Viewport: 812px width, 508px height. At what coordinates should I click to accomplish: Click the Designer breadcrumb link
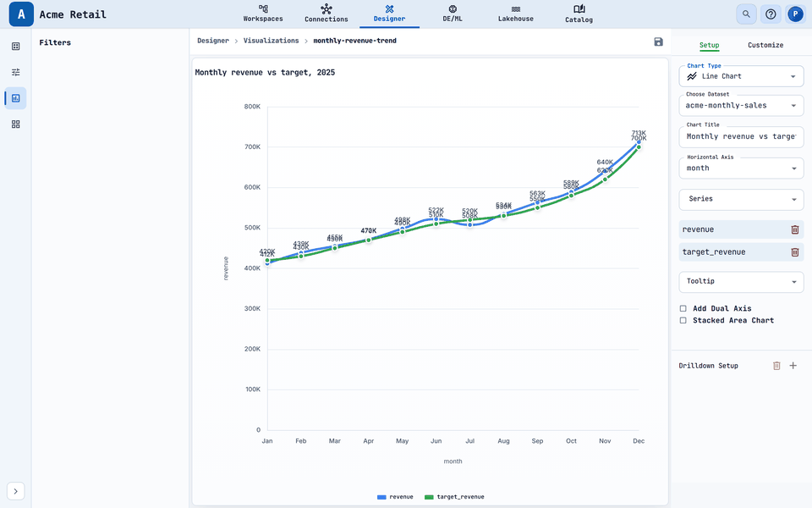point(213,41)
